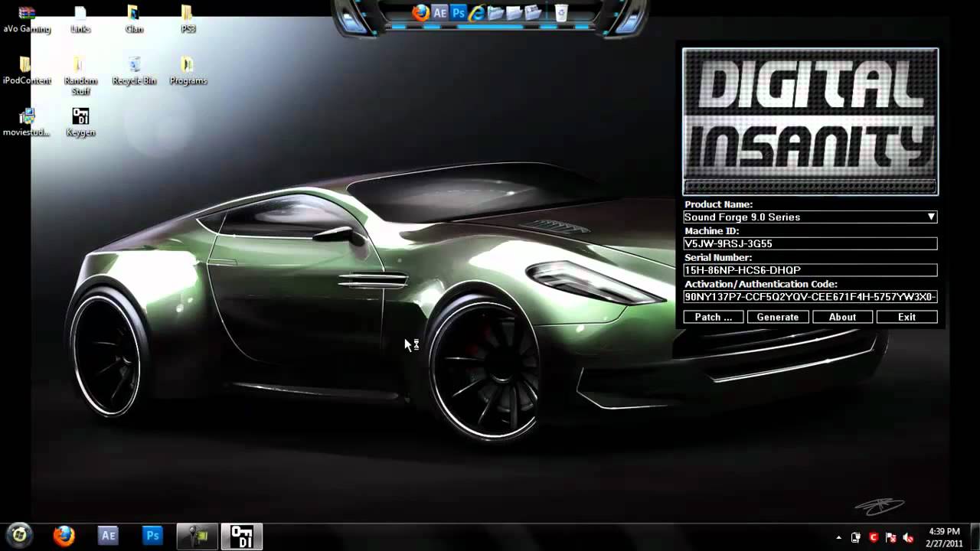The width and height of the screenshot is (980, 551).
Task: Select the Links folder on desktop
Action: click(80, 20)
